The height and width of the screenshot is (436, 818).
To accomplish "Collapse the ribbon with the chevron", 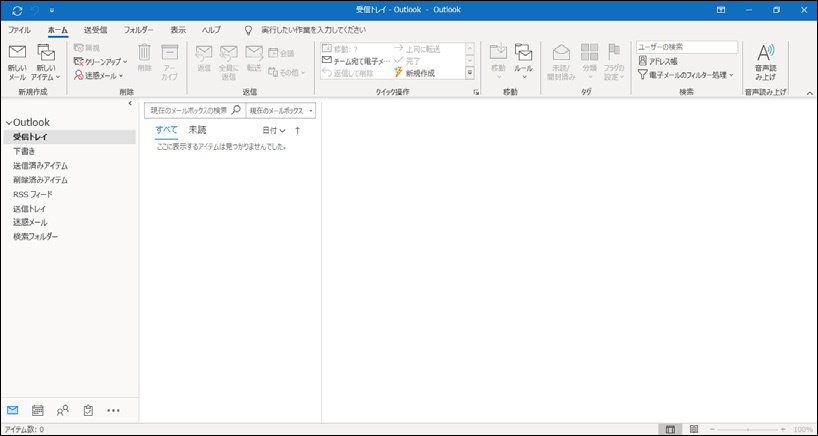I will click(810, 93).
